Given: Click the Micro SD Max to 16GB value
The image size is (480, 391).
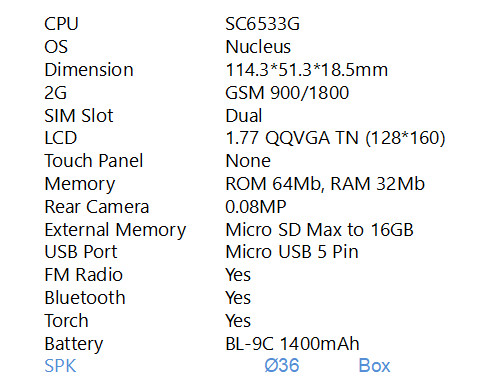Looking at the screenshot, I should (319, 230).
